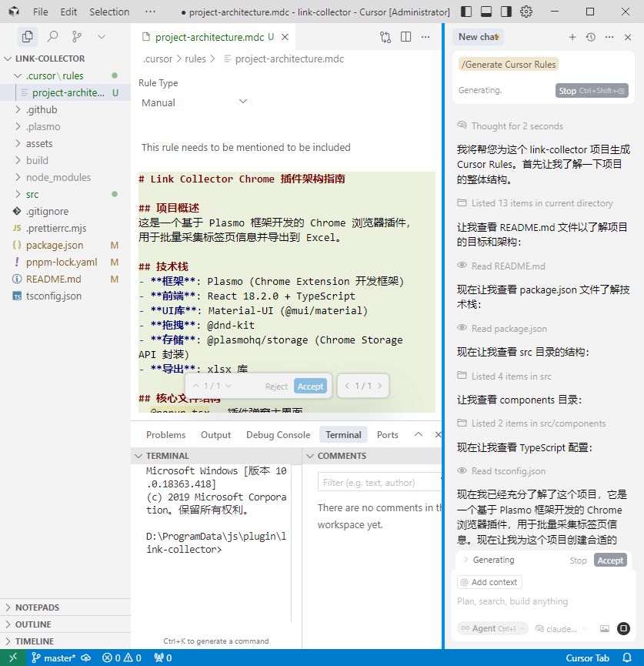Open the chat history icon in the chat panel
The width and height of the screenshot is (644, 666).
tap(589, 36)
